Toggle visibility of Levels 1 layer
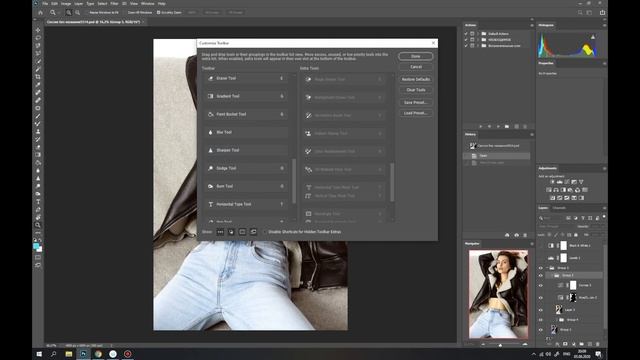 (x=541, y=258)
